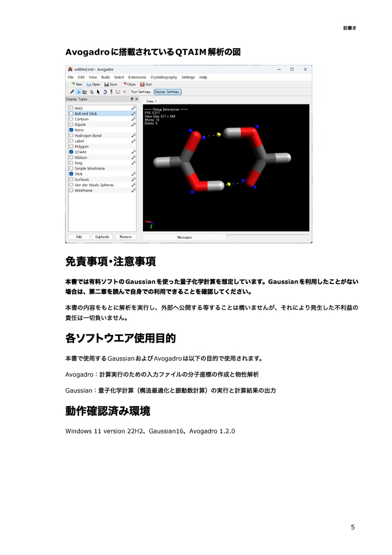
Task: Enable the Ball and Stick checkbox
Action: (x=71, y=114)
